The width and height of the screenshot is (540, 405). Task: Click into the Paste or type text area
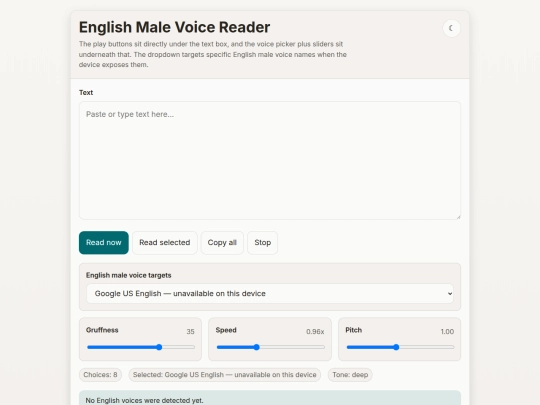click(270, 160)
